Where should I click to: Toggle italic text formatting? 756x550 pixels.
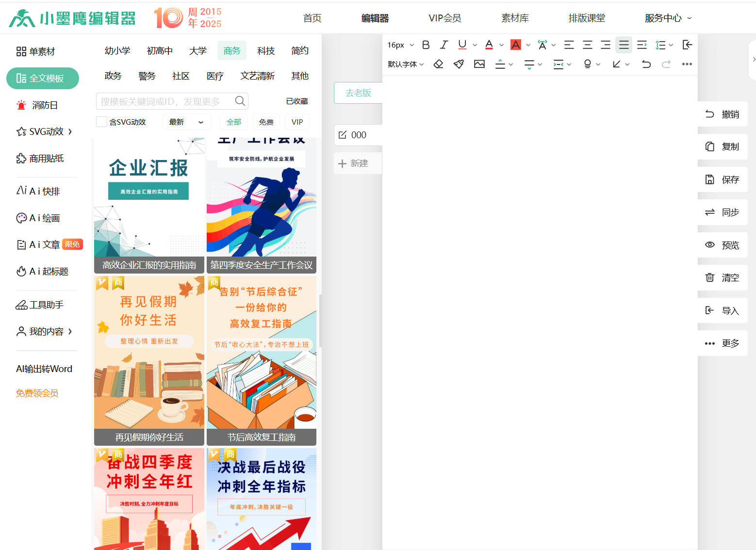coord(444,45)
